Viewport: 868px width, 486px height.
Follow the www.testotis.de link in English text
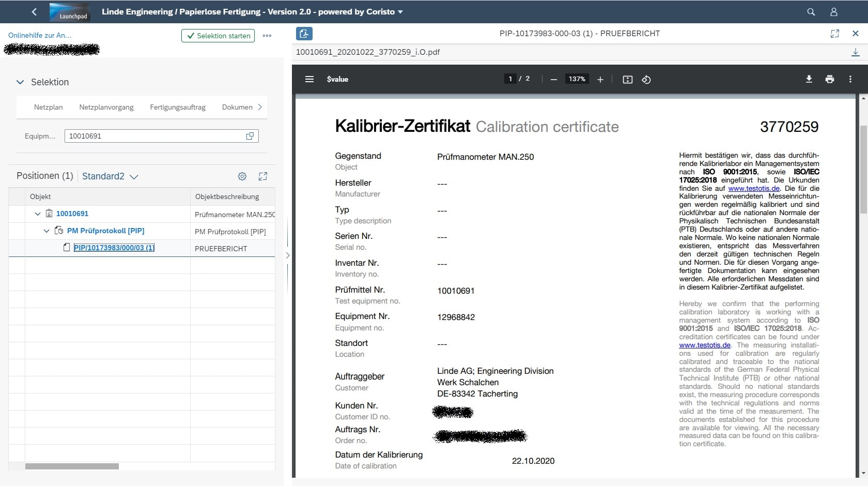pos(705,345)
